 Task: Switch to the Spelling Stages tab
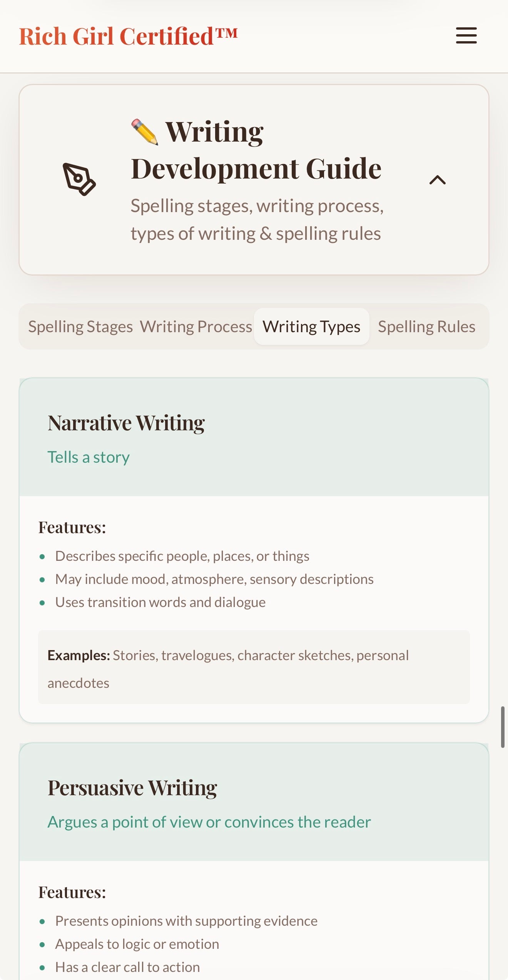(80, 326)
